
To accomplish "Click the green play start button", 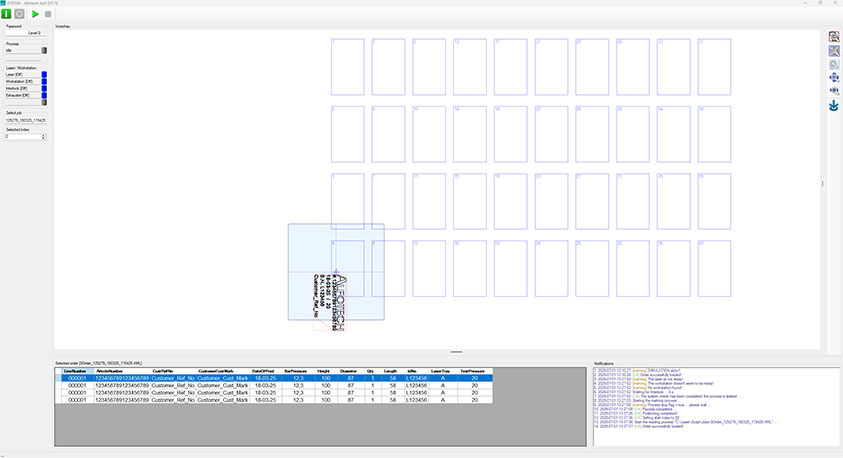I will point(35,14).
